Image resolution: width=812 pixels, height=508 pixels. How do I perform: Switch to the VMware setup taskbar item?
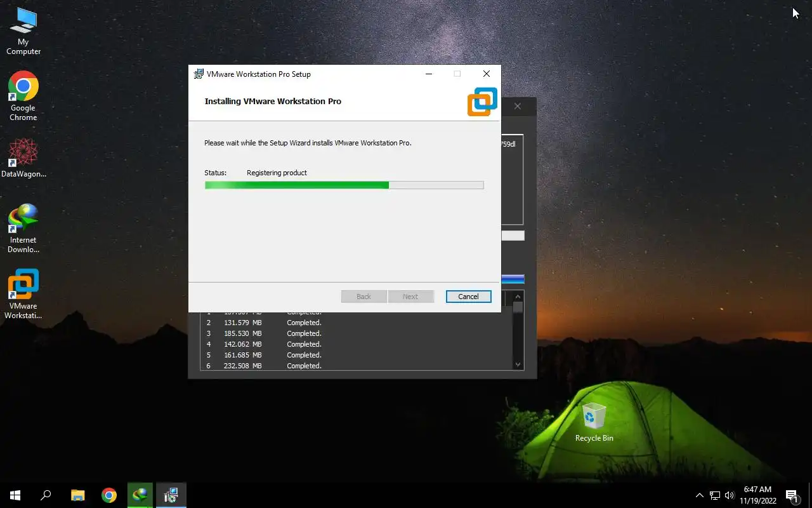pos(171,495)
